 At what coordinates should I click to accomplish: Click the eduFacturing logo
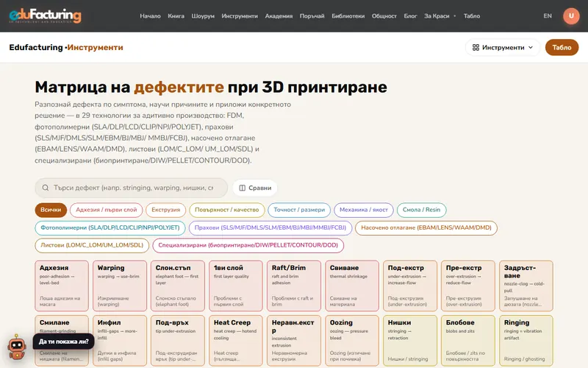45,15
